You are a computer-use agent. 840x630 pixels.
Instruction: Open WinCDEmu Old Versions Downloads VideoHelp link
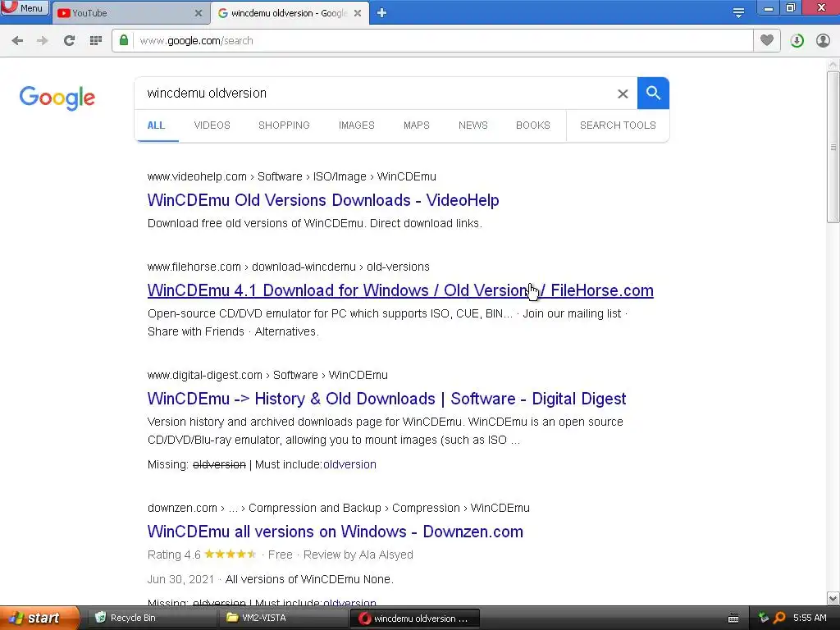click(323, 200)
